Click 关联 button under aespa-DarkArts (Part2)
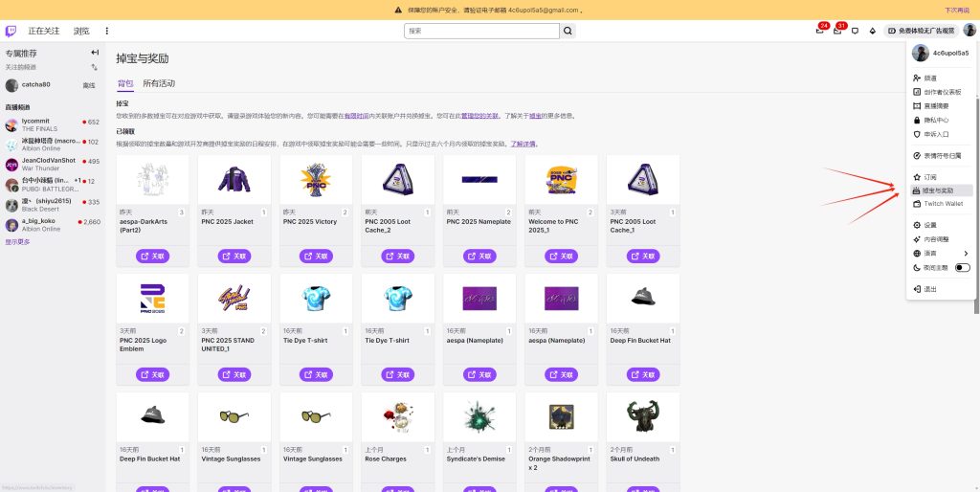 point(152,257)
